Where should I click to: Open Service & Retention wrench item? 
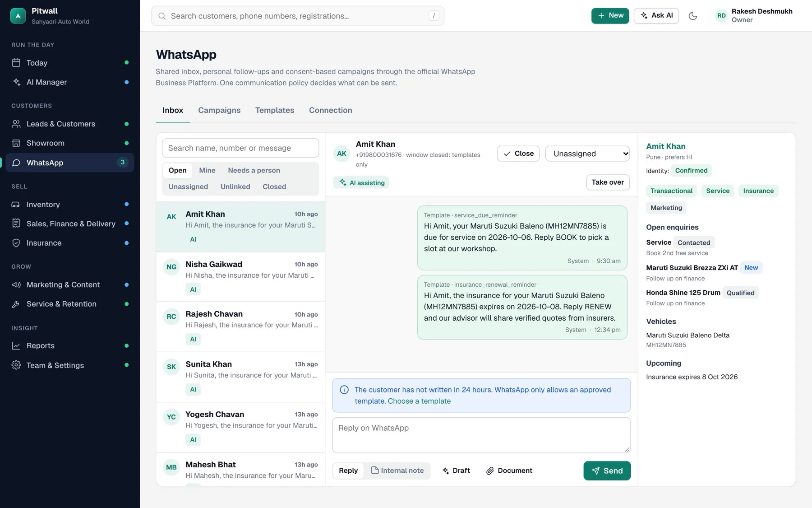[70, 304]
